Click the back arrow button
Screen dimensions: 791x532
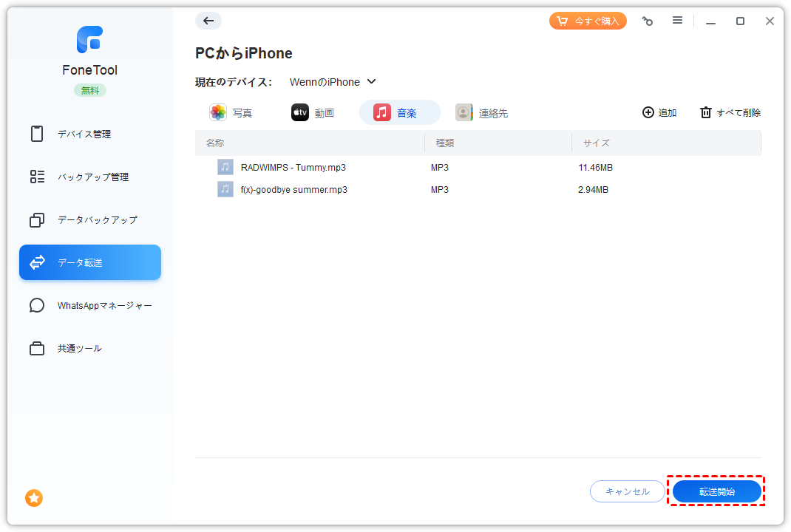point(208,21)
